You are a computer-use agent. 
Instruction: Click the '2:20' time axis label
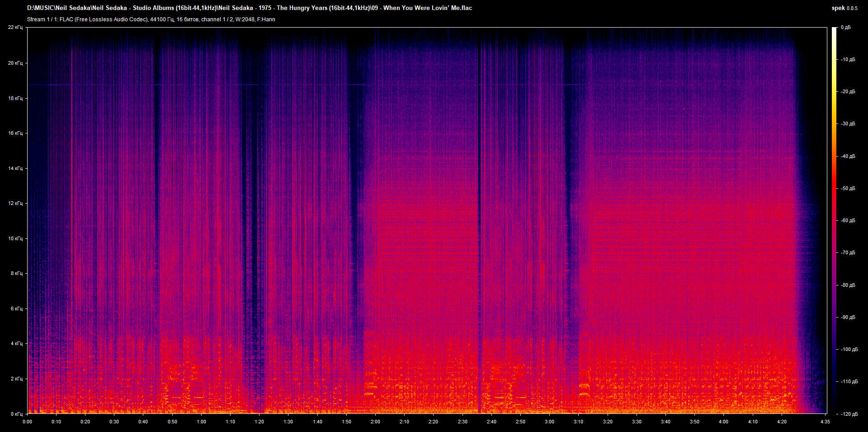coord(434,422)
